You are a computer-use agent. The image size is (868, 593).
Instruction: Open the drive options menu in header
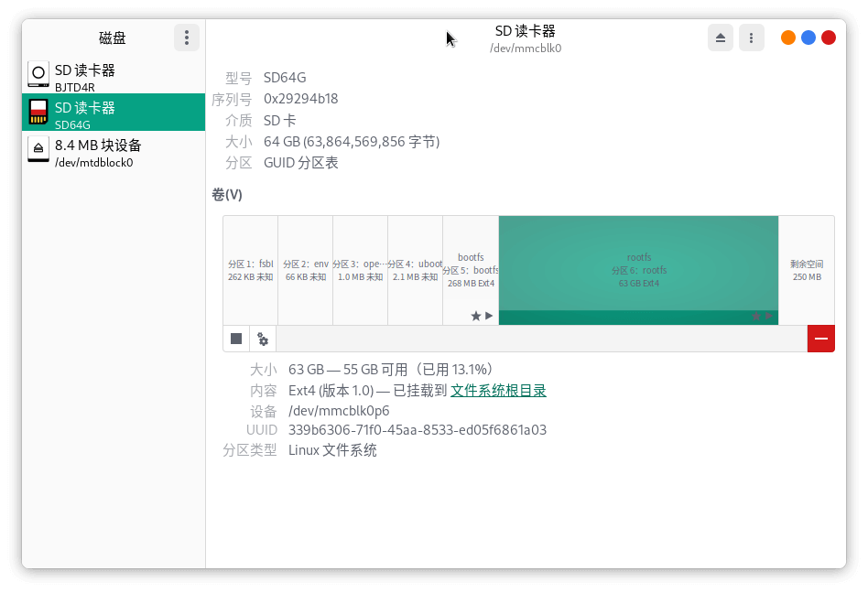click(751, 38)
